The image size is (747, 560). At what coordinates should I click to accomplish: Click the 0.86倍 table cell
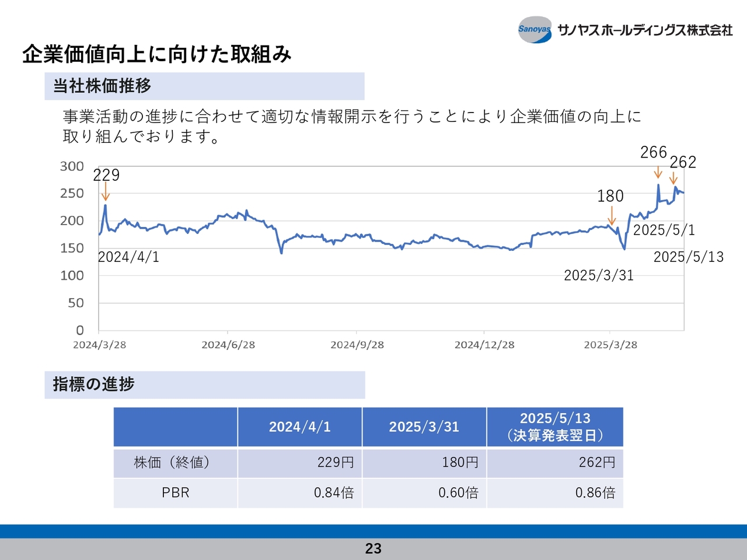[x=555, y=493]
